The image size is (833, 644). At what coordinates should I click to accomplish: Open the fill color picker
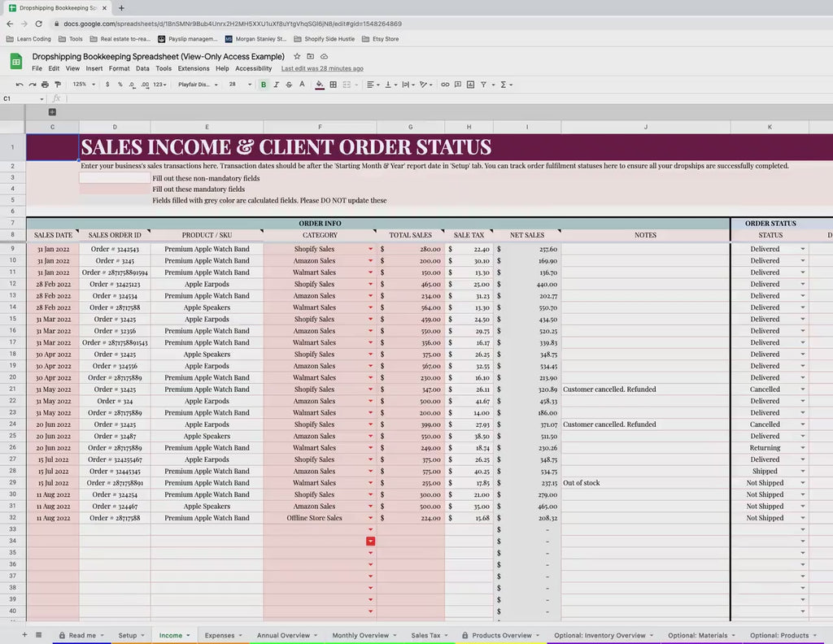pyautogui.click(x=320, y=85)
